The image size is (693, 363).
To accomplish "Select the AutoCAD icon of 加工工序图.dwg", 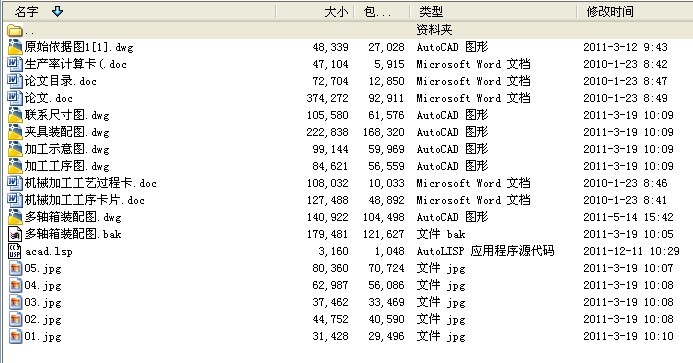I will point(15,166).
